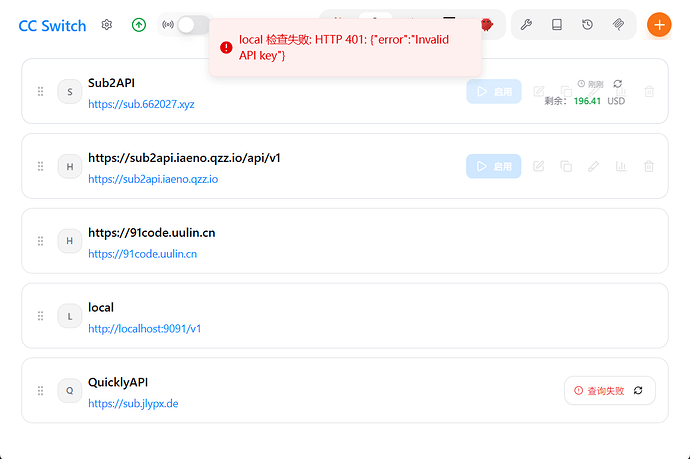Refresh Sub2API usage balance
This screenshot has height=459, width=690.
(618, 84)
